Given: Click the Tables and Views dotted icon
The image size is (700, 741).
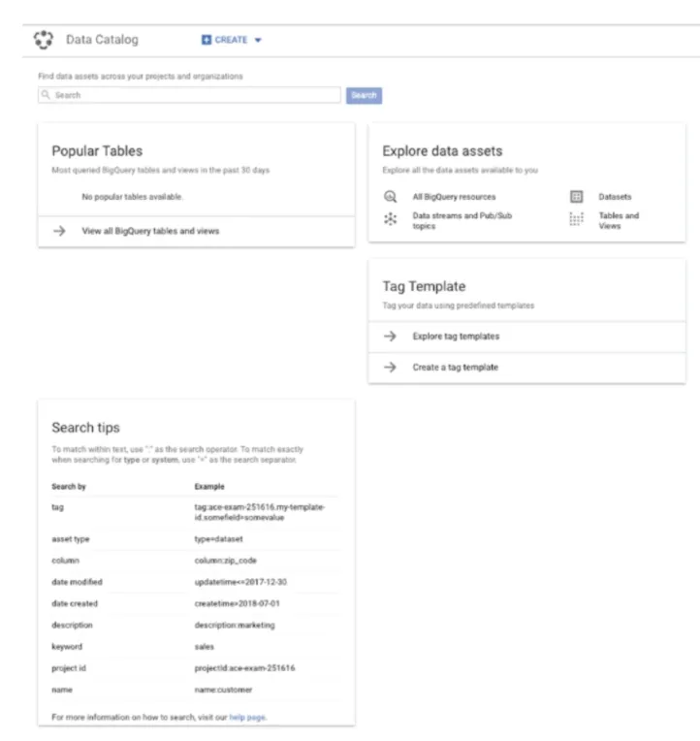Looking at the screenshot, I should (576, 219).
